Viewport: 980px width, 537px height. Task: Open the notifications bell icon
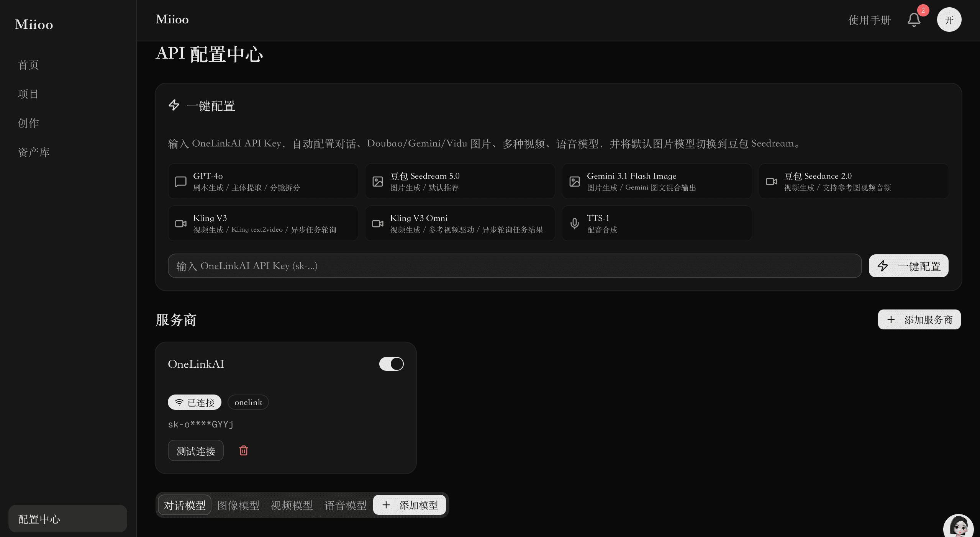click(914, 20)
